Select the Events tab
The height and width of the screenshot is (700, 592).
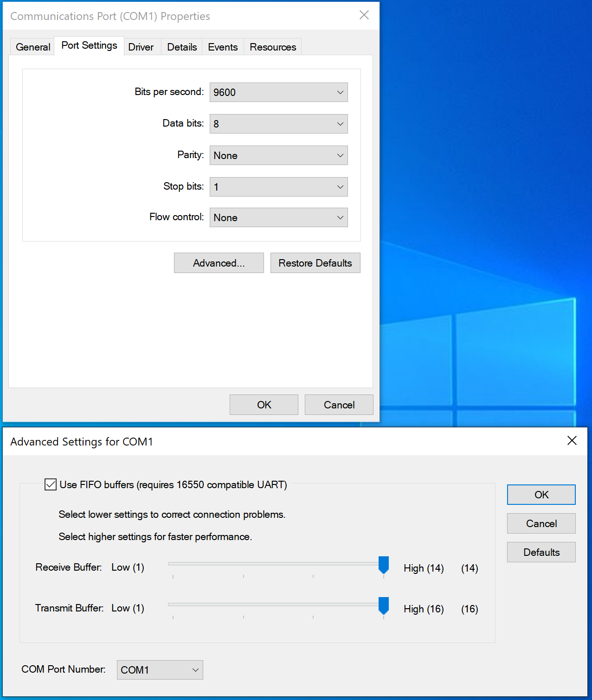click(x=223, y=46)
